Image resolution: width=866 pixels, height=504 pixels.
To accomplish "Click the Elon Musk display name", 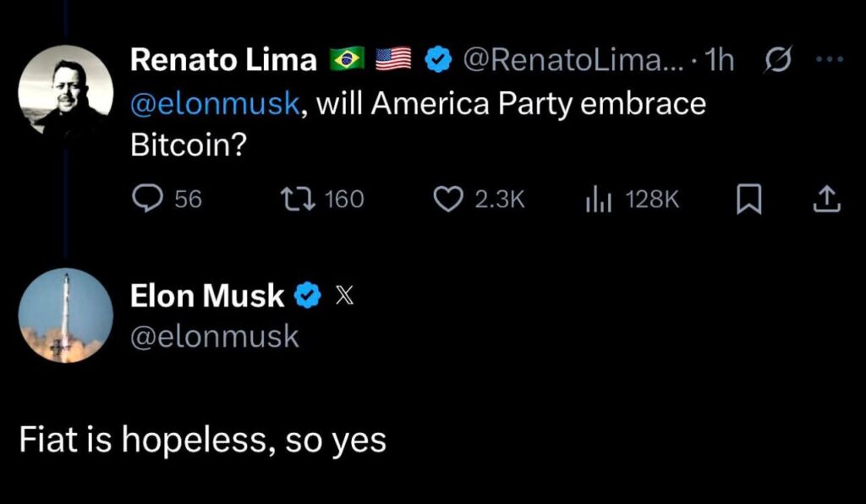I will (207, 295).
